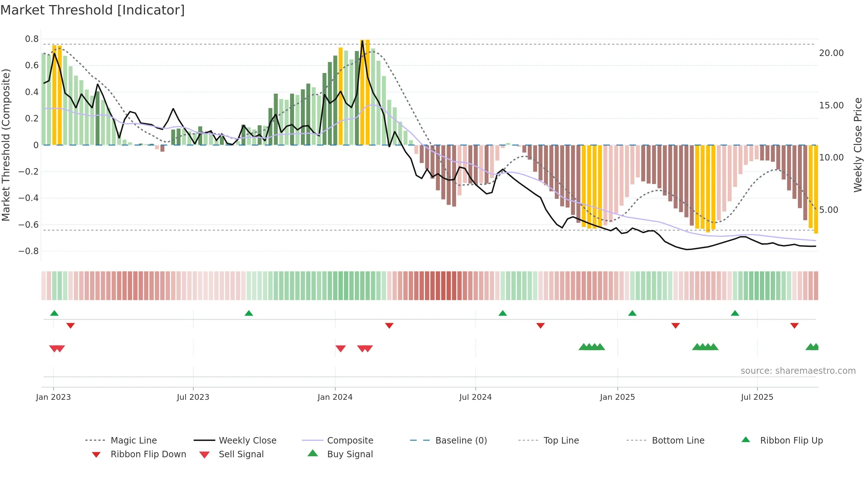Click the green Ribbon Flip Up icon in legend
The width and height of the screenshot is (868, 488).
pos(746,440)
